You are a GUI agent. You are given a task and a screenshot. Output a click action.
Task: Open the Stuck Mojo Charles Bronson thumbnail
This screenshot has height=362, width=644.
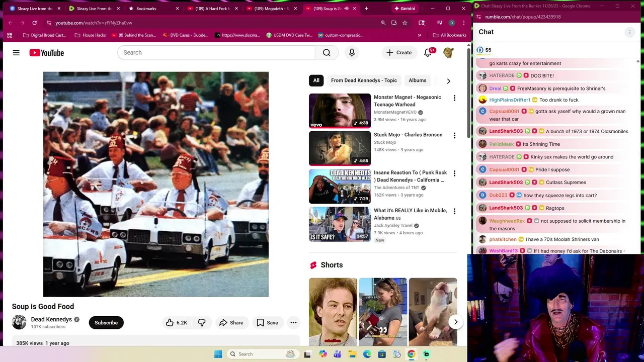tap(340, 148)
